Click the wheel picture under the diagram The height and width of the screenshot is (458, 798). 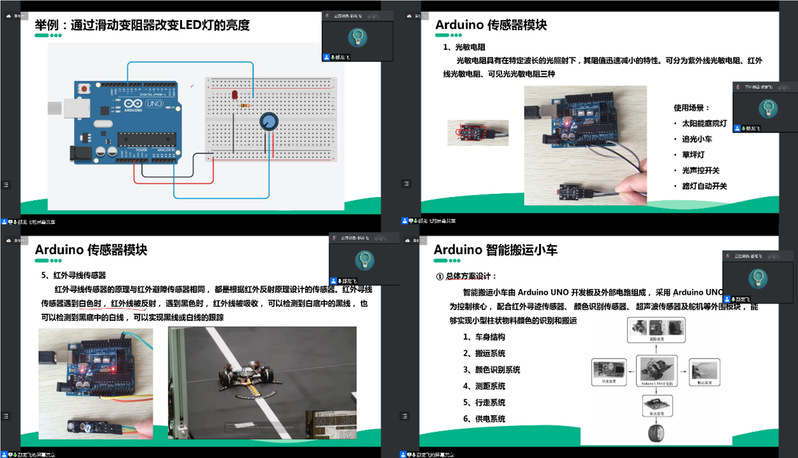pyautogui.click(x=656, y=434)
